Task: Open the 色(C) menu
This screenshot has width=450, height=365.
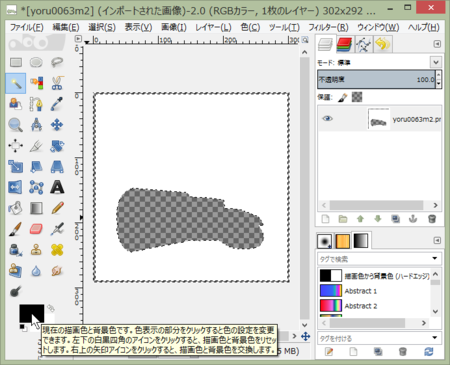Action: (250, 27)
